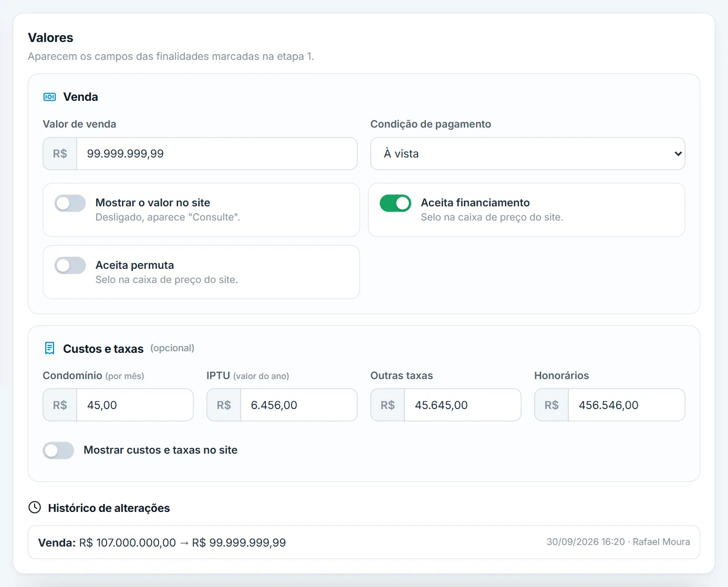The width and height of the screenshot is (728, 587).
Task: Click the R$ prefix of Valor de venda
Action: click(60, 154)
